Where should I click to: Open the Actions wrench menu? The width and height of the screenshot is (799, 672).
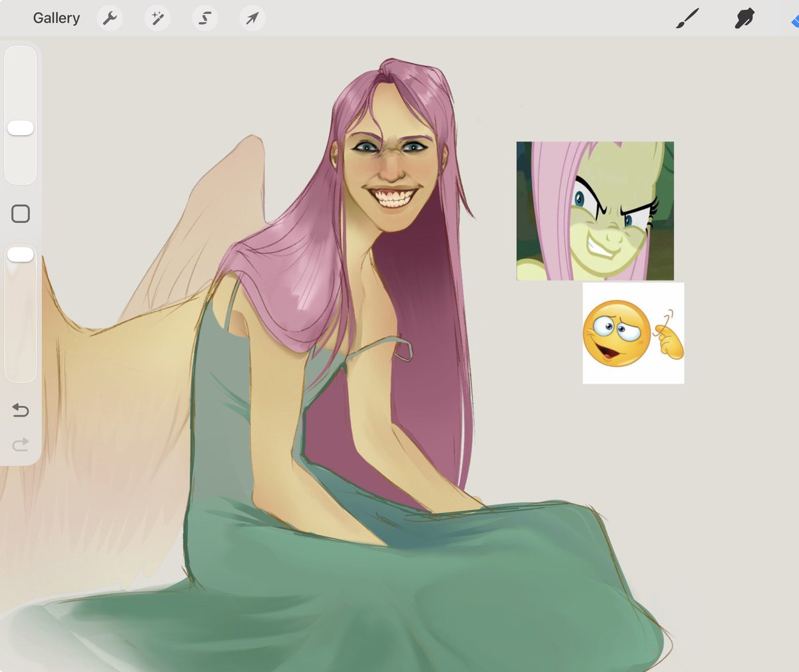[110, 18]
